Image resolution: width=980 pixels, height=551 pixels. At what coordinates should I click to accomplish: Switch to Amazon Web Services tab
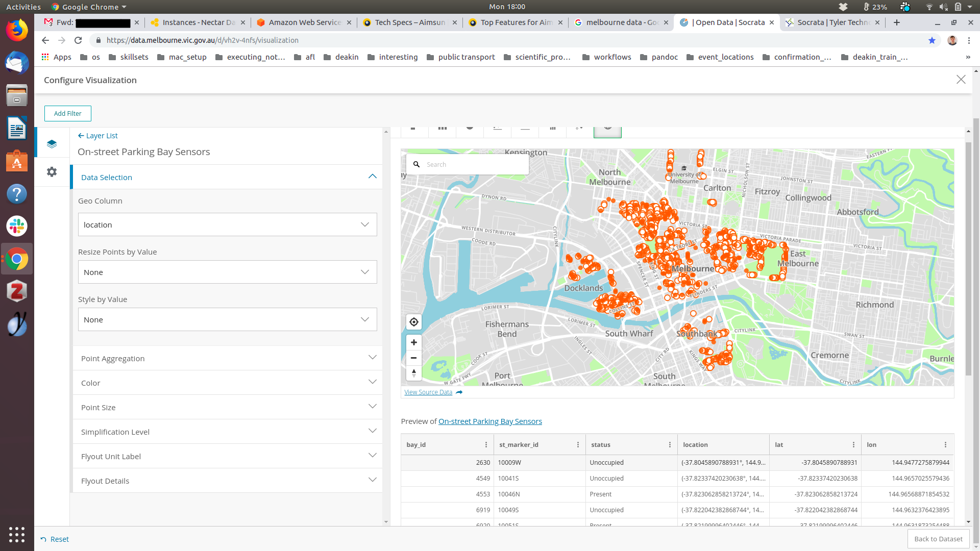tap(304, 22)
